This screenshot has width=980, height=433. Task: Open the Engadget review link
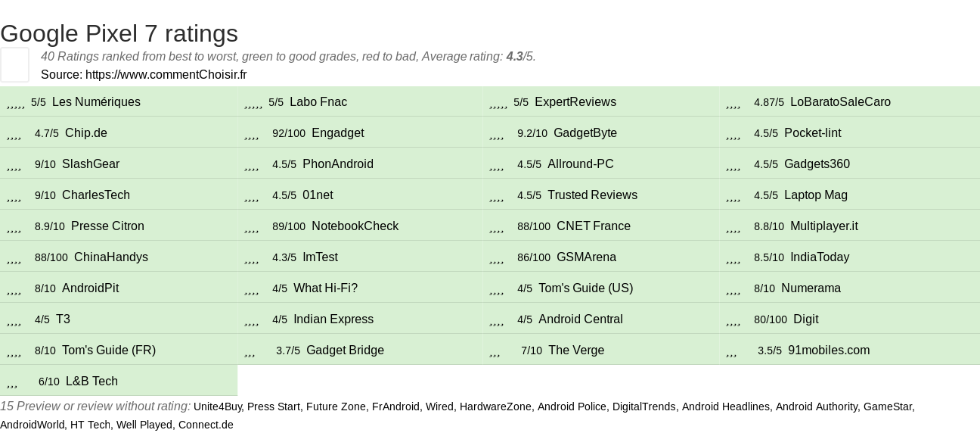pyautogui.click(x=337, y=133)
